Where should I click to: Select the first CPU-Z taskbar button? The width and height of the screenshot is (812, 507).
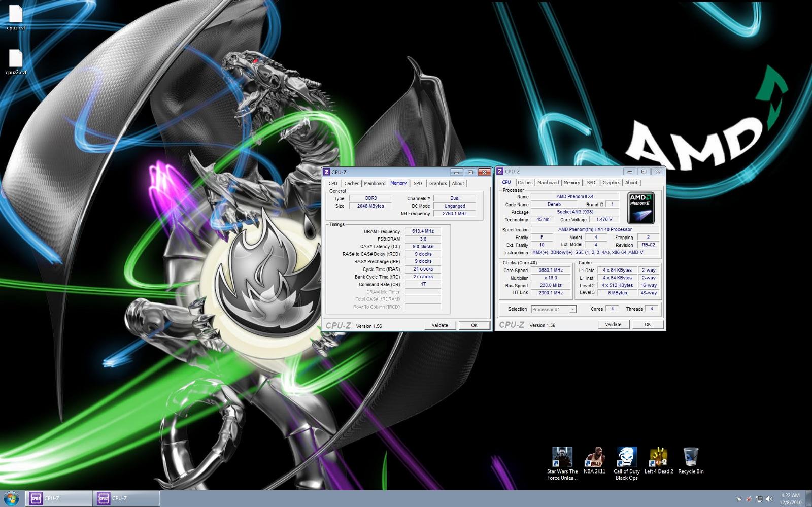click(x=58, y=498)
